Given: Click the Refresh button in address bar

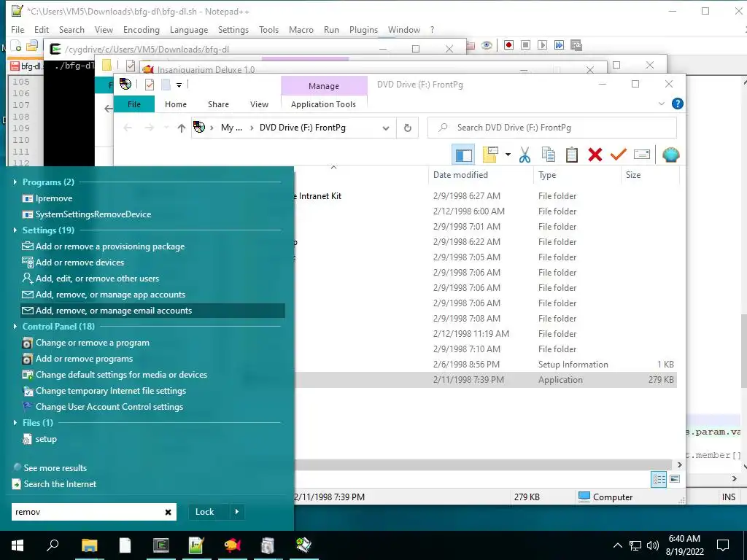Looking at the screenshot, I should point(407,128).
